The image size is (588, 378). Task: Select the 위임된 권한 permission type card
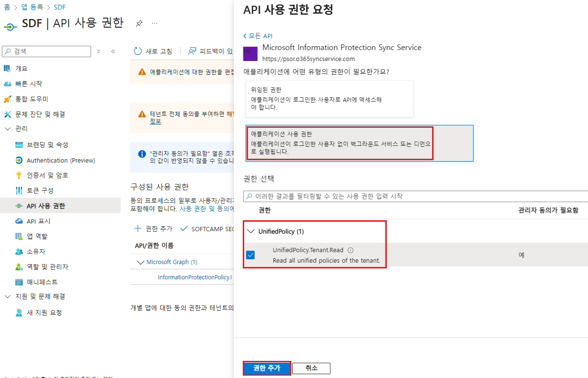click(x=330, y=99)
